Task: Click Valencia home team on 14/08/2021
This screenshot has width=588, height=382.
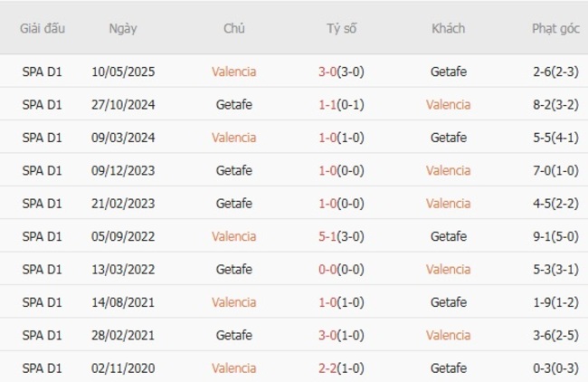Action: click(233, 302)
